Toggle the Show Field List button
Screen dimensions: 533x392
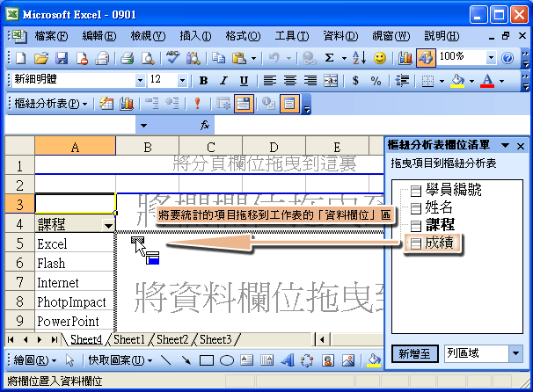tap(289, 103)
